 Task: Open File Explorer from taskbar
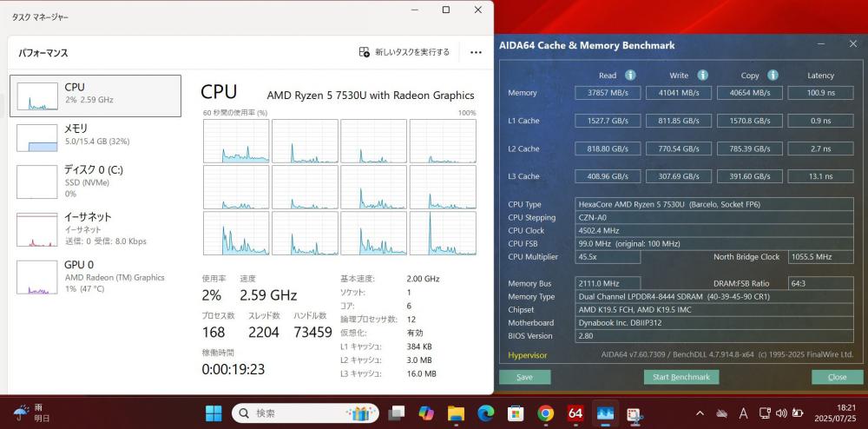pos(456,413)
